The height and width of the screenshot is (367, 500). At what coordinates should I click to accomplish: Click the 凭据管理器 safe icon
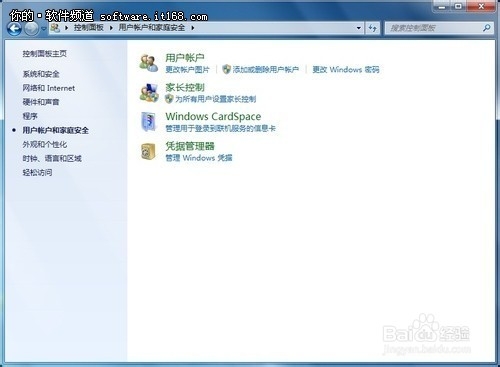148,151
